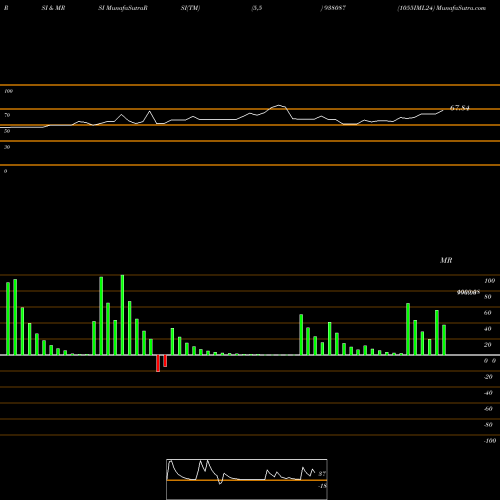The image size is (500, 500).
Task: Click the MR axis label -100
Action: pos(490,441)
